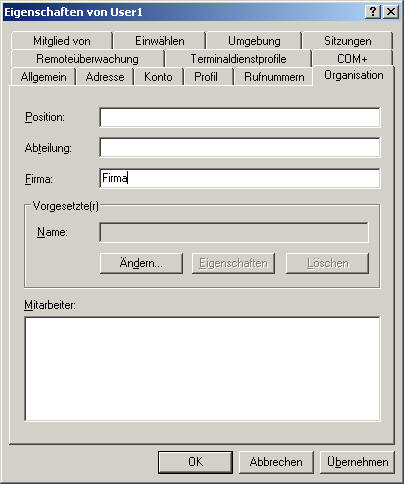This screenshot has width=404, height=484.
Task: Open the Allgemein tab
Action: (x=43, y=77)
